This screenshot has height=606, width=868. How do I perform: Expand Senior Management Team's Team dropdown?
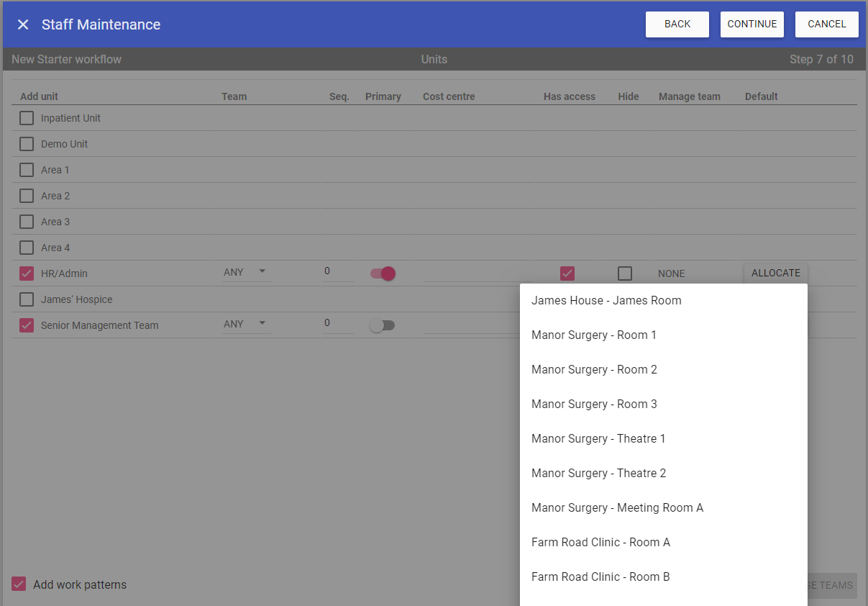pyautogui.click(x=245, y=324)
